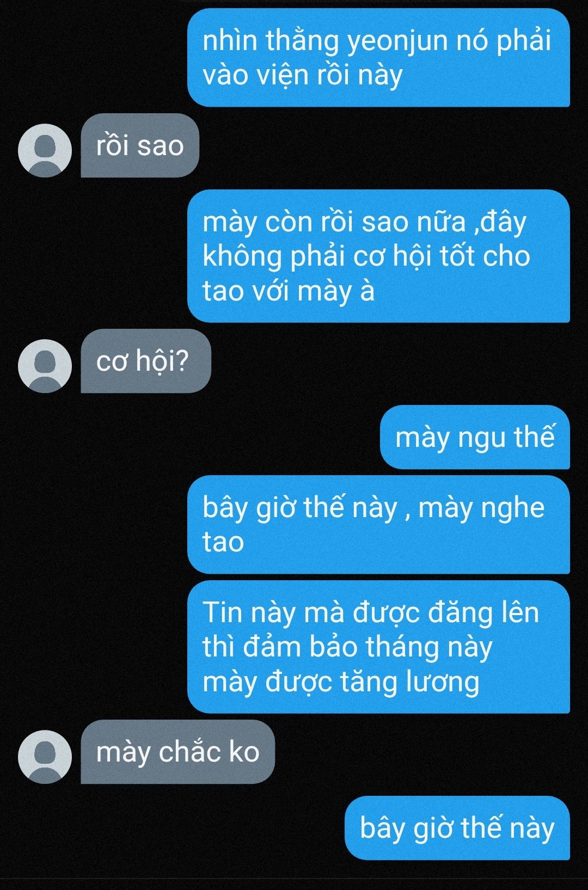Tap the "mày nghe tao" sent bubble

click(x=378, y=524)
